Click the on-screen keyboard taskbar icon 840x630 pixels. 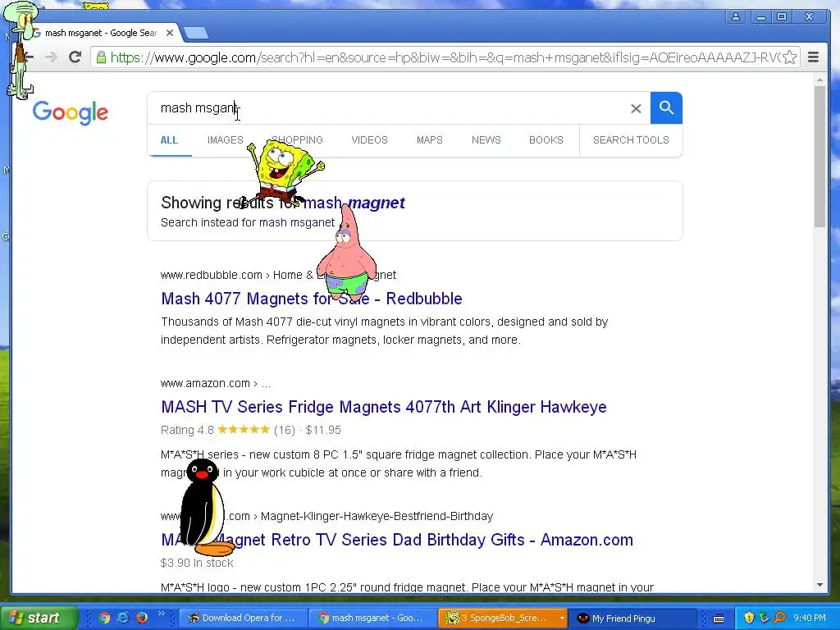[719, 619]
